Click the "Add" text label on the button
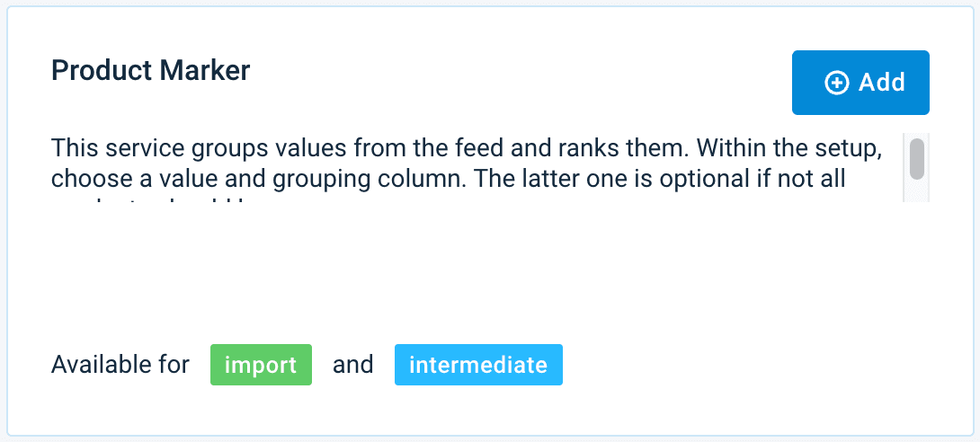 coord(882,83)
